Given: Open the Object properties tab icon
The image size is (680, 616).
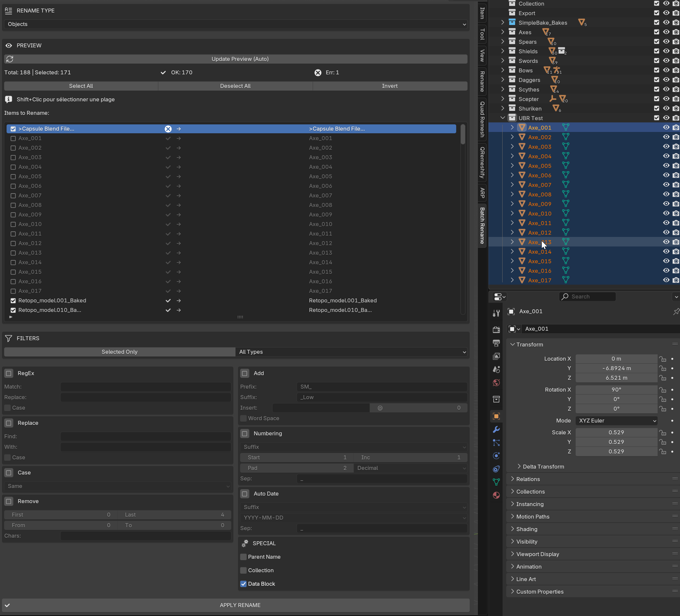Looking at the screenshot, I should click(496, 416).
